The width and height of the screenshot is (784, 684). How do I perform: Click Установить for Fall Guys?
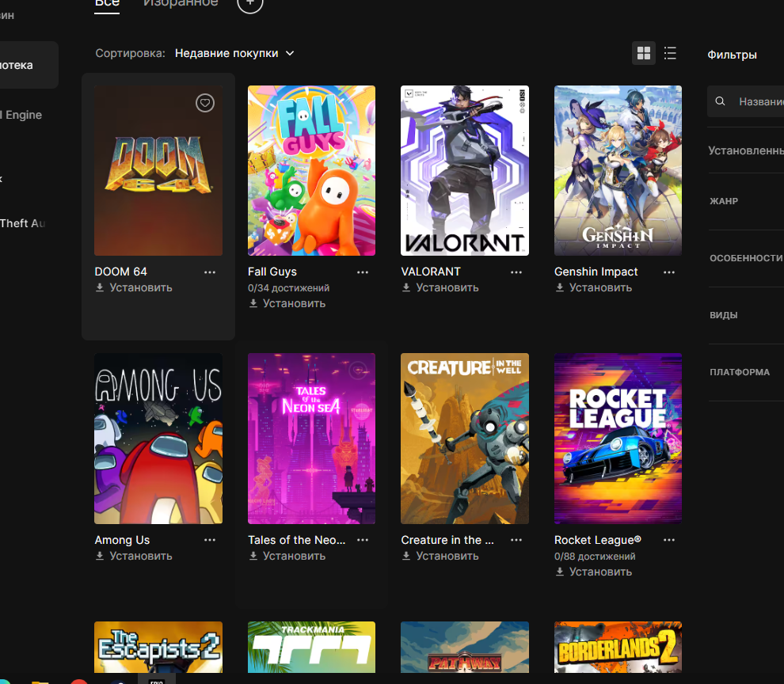pos(294,303)
